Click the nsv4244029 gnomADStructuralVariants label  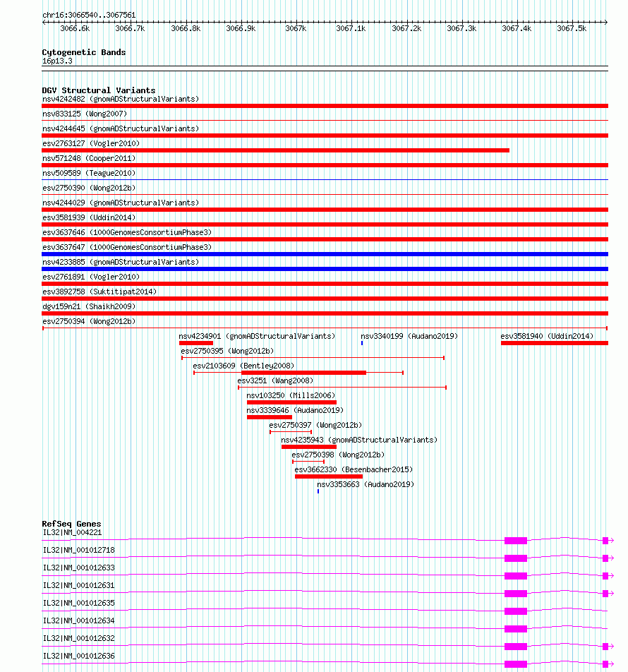point(121,203)
